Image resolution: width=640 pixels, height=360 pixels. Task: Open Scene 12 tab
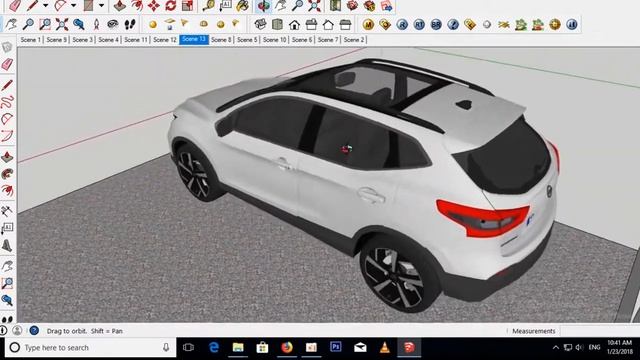(x=165, y=40)
